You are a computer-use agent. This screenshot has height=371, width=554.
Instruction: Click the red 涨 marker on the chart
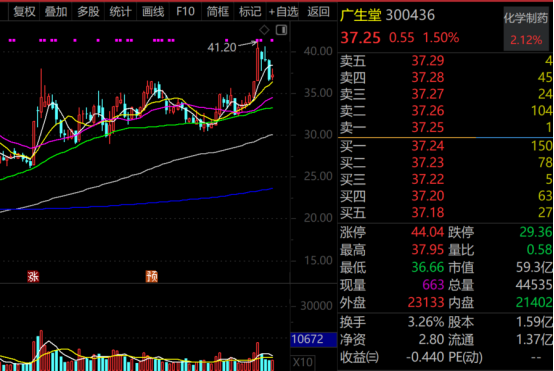coord(33,276)
